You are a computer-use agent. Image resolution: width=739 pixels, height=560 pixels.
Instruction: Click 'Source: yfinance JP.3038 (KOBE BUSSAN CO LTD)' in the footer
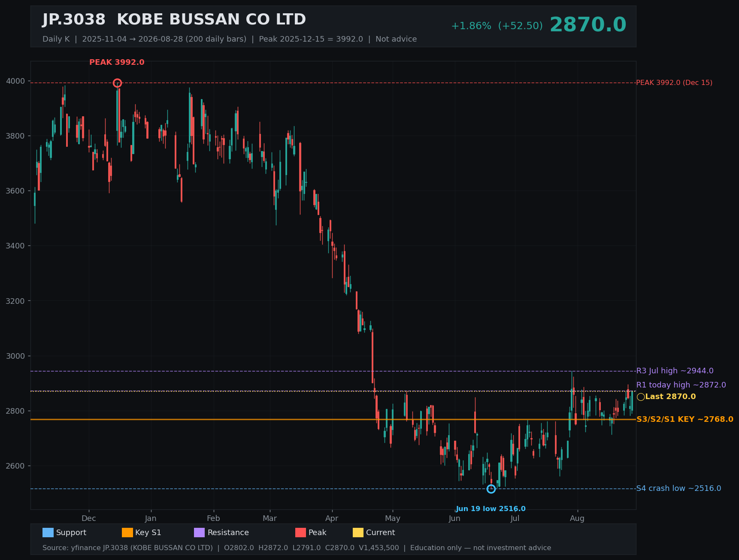point(127,548)
